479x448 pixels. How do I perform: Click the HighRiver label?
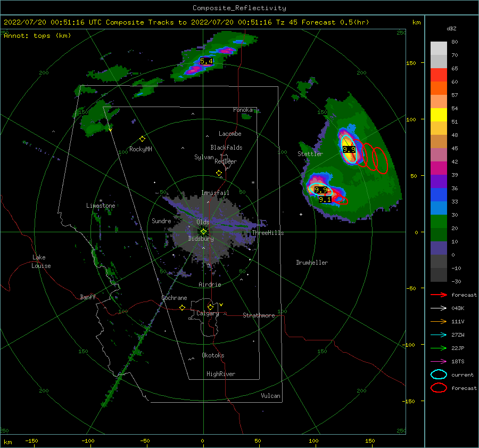[220, 374]
